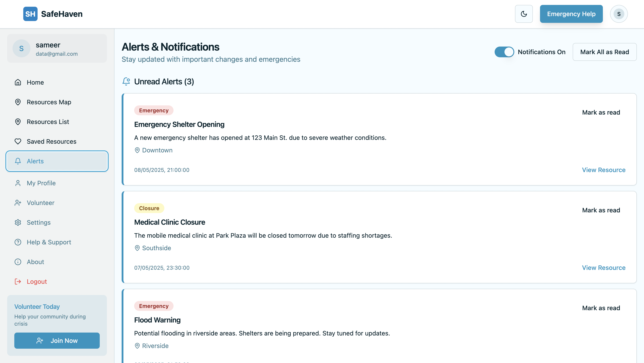The width and height of the screenshot is (644, 363).
Task: Click Downtown location pin icon
Action: point(137,150)
